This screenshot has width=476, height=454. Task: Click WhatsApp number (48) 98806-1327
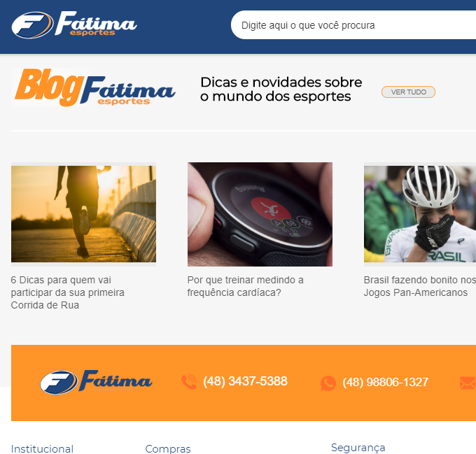pyautogui.click(x=385, y=382)
